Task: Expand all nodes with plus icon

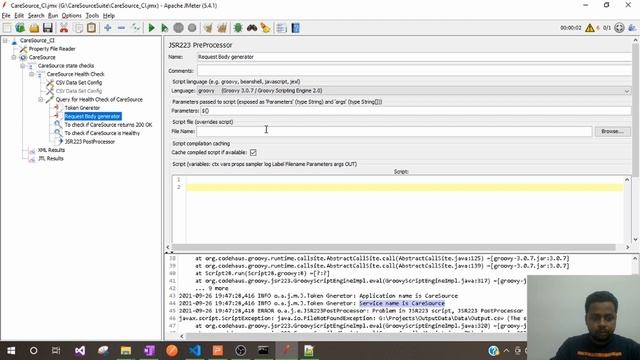Action: pos(108,28)
